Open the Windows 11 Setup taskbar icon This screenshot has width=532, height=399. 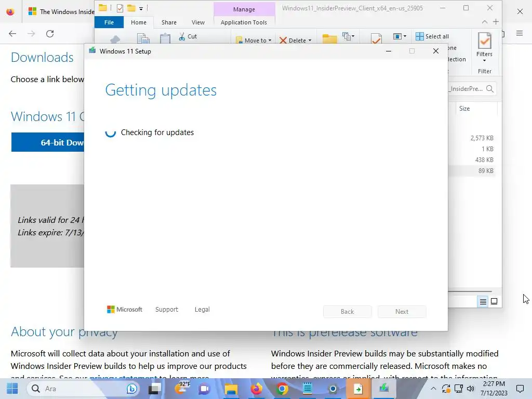point(384,389)
